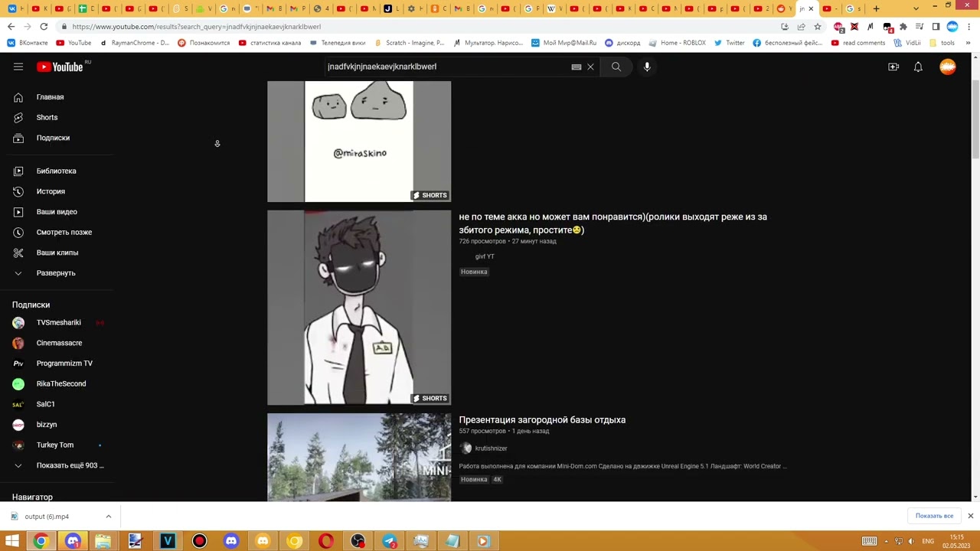Screen dimensions: 980x551
Task: Click the browser back arrow
Action: click(x=11, y=27)
